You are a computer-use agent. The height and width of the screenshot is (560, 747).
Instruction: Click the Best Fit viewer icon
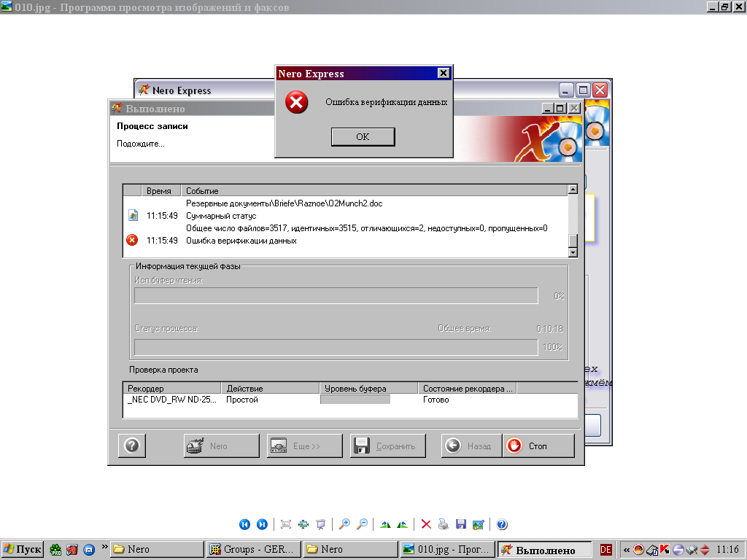[x=286, y=524]
